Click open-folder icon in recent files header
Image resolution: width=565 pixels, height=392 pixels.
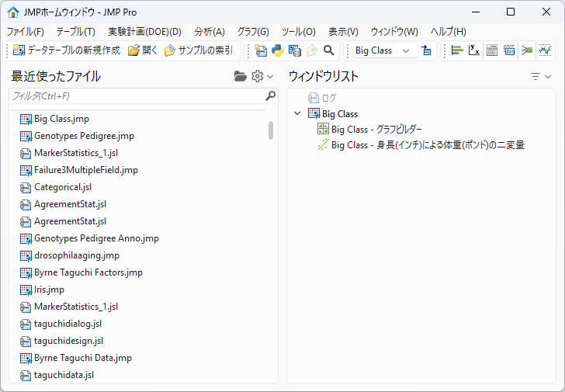[x=240, y=76]
